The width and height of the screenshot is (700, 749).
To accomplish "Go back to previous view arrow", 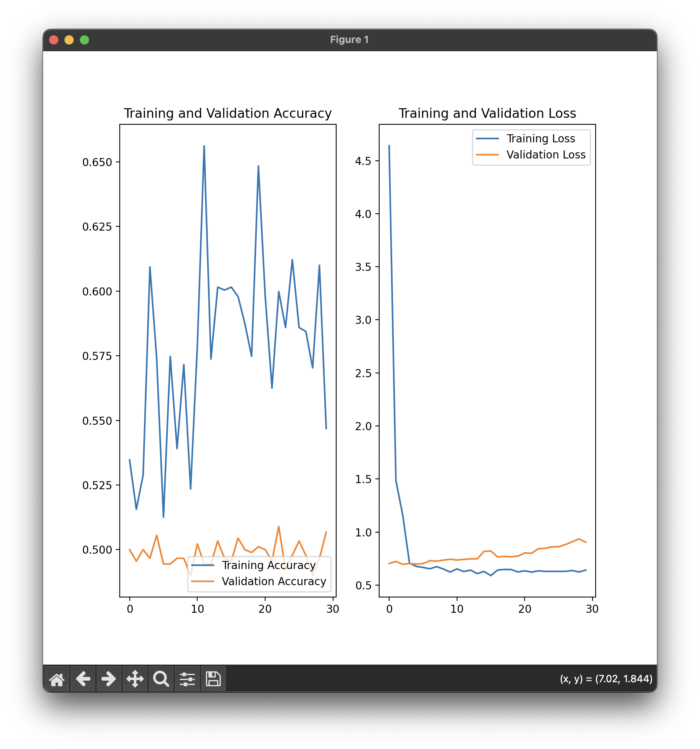I will click(x=83, y=679).
